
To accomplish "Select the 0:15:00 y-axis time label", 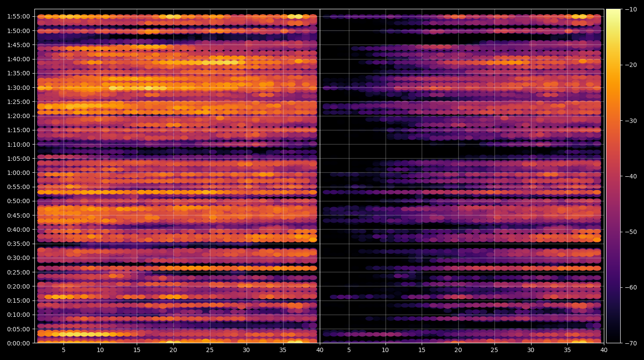I will pyautogui.click(x=19, y=301).
